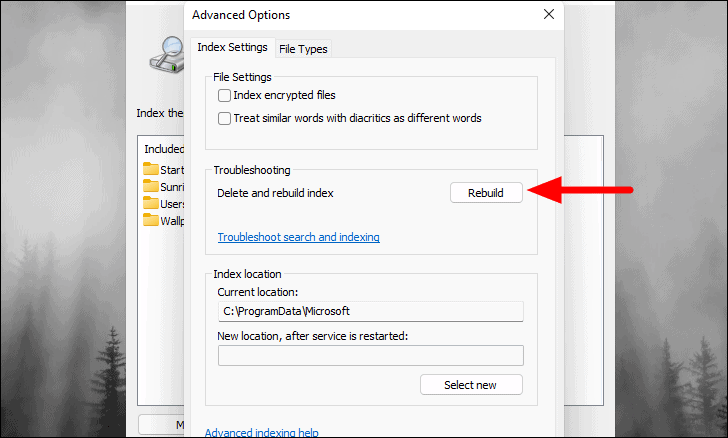Select the Index Settings tab
Screen dimensions: 728x438
click(x=232, y=47)
